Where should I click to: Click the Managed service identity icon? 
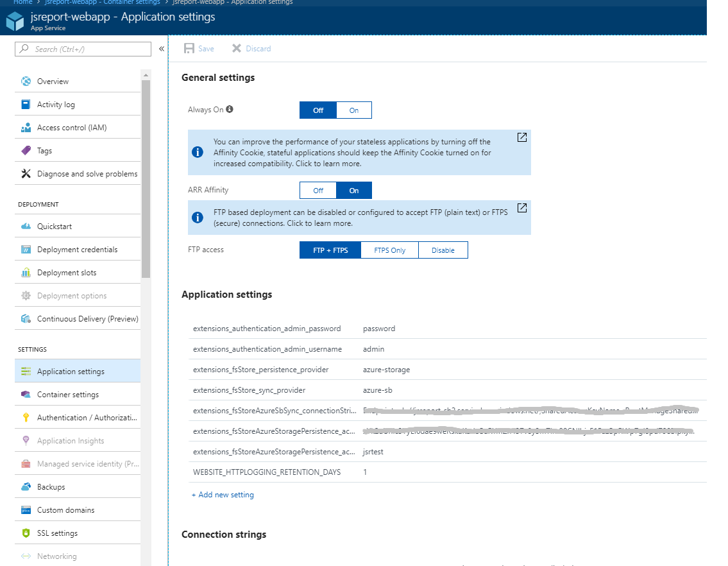tap(26, 464)
